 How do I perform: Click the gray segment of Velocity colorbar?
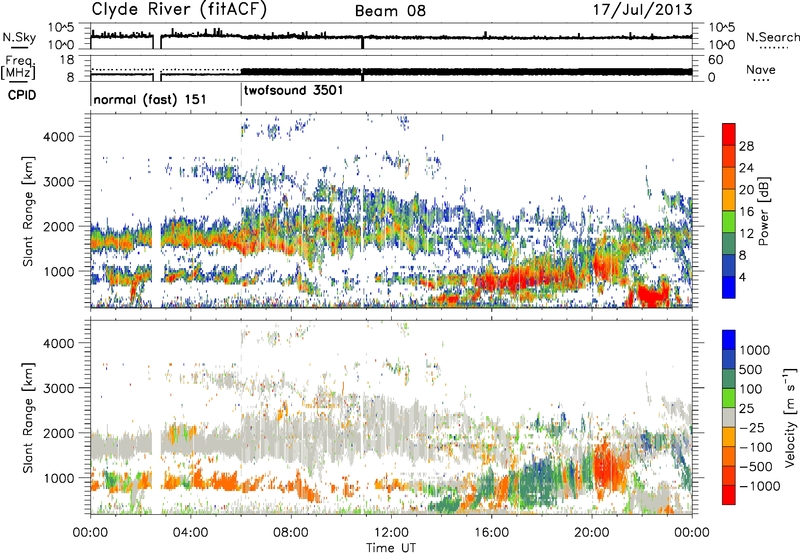pos(729,417)
